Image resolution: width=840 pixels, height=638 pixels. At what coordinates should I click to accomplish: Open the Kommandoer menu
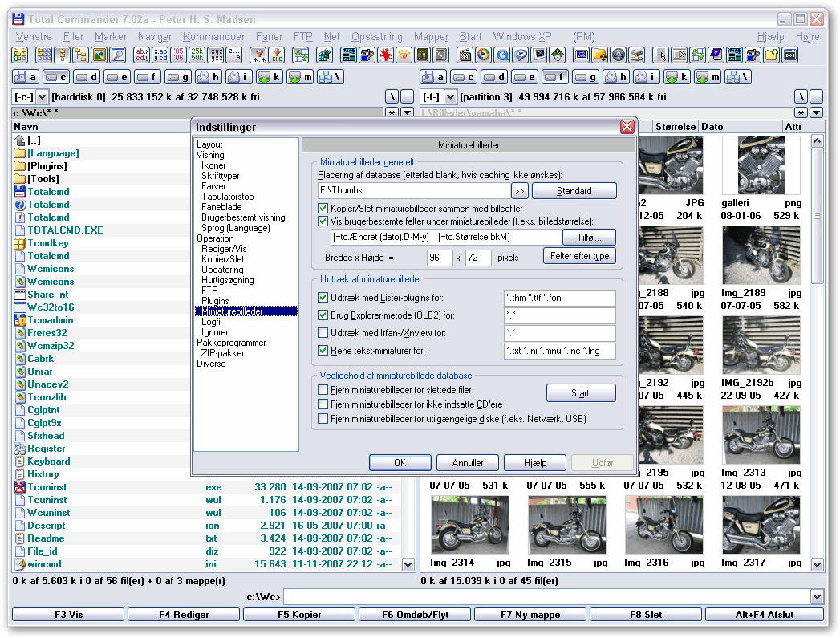tap(213, 36)
